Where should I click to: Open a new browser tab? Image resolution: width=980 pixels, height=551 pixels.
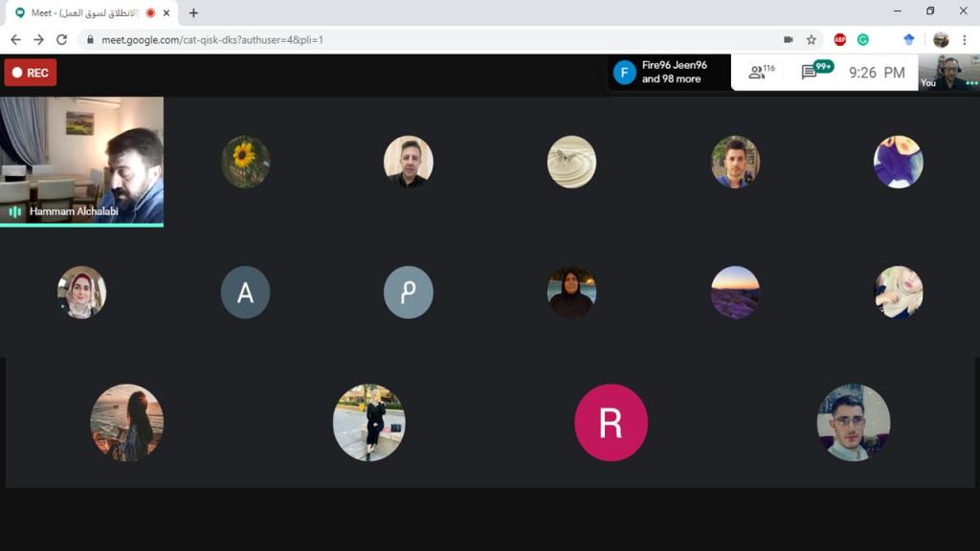tap(193, 12)
